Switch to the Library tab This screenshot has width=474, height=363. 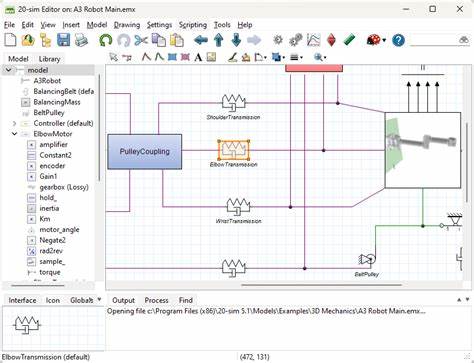pos(49,59)
